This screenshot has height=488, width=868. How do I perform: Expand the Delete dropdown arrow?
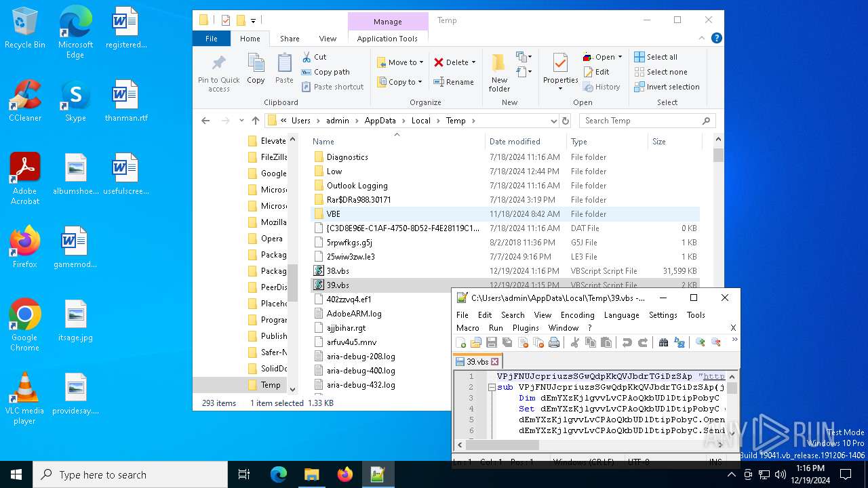(473, 62)
